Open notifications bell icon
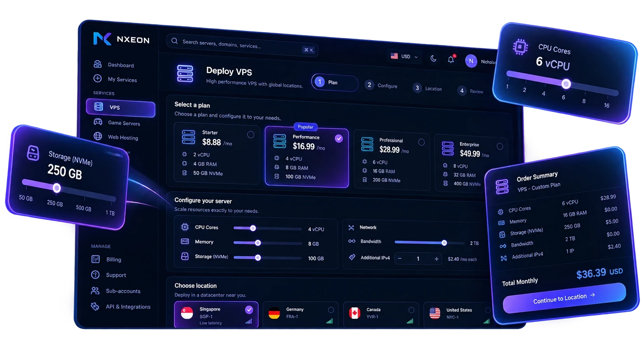 [x=451, y=60]
